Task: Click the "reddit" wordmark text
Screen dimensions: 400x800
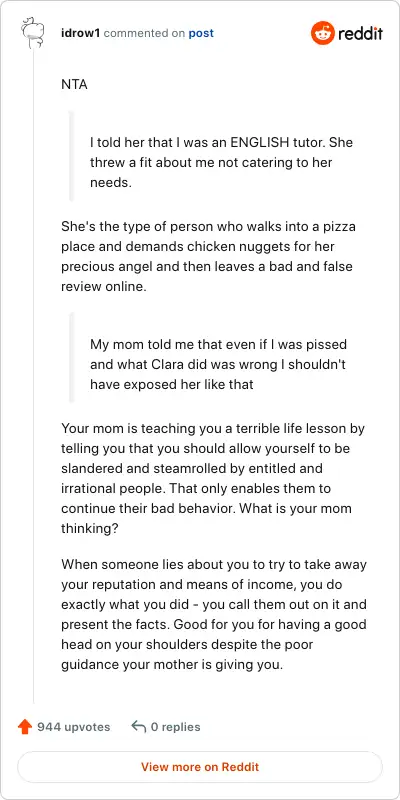Action: (360, 34)
